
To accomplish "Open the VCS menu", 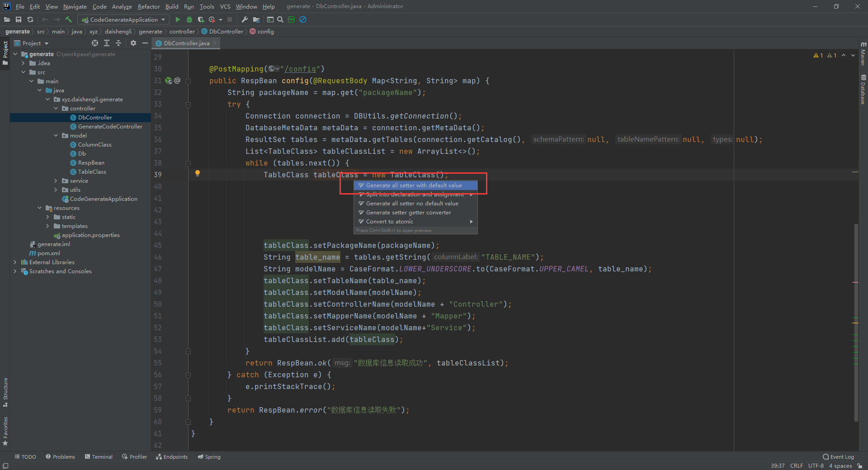I will coord(225,6).
